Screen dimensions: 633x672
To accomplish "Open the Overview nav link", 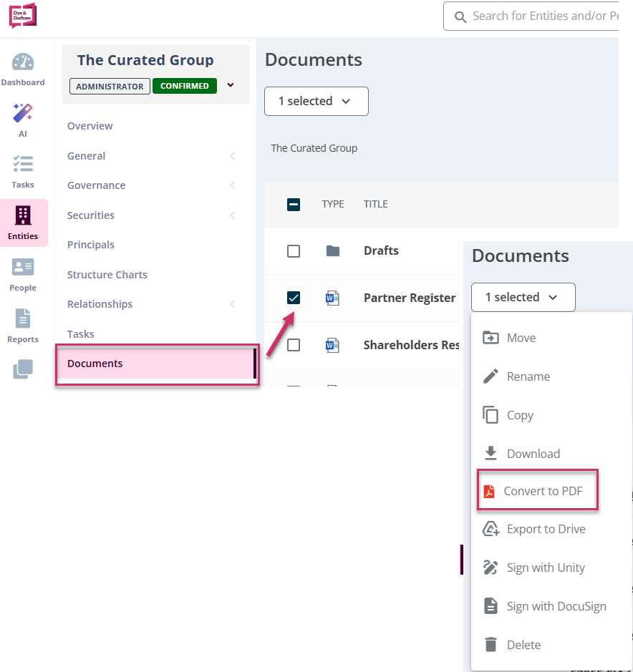I will (90, 126).
